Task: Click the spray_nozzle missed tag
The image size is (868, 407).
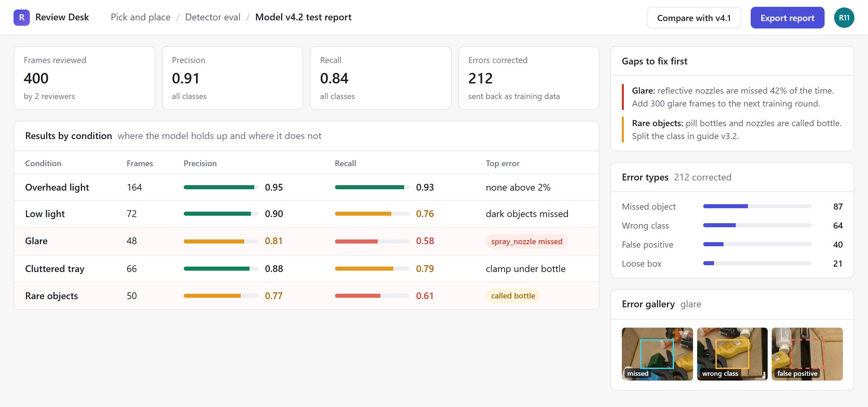Action: pyautogui.click(x=527, y=241)
